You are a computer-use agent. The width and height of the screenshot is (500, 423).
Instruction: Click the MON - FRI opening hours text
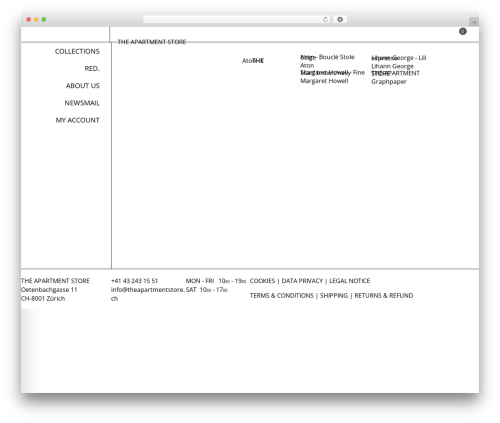tap(216, 281)
